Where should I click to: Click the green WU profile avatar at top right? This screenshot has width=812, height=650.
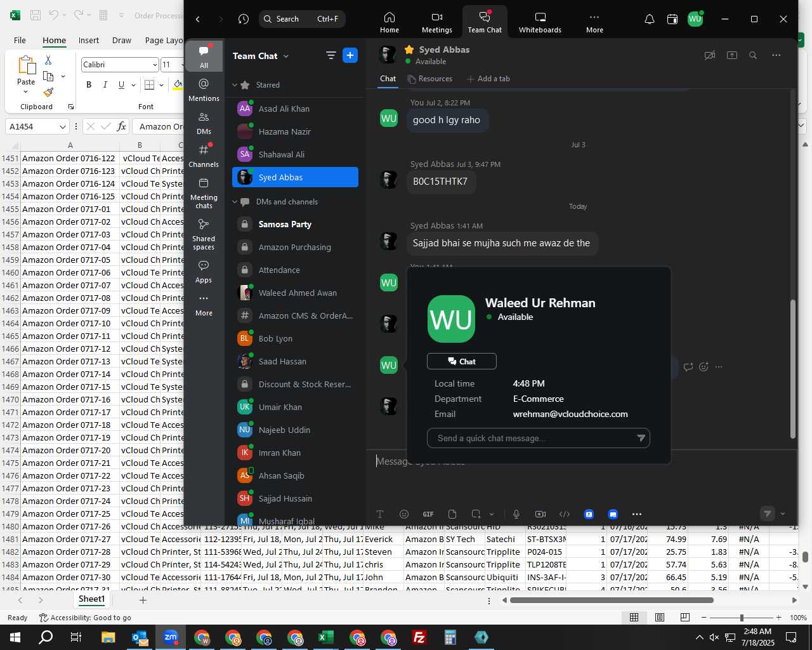(695, 19)
